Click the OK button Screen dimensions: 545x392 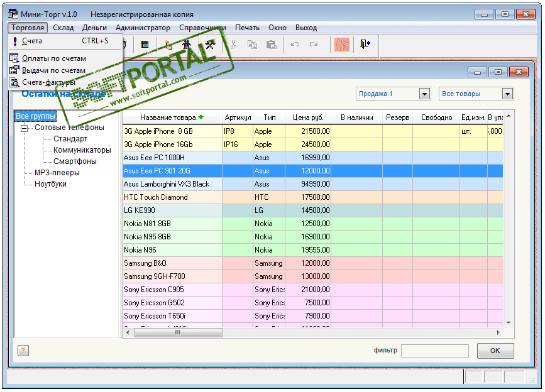click(495, 351)
